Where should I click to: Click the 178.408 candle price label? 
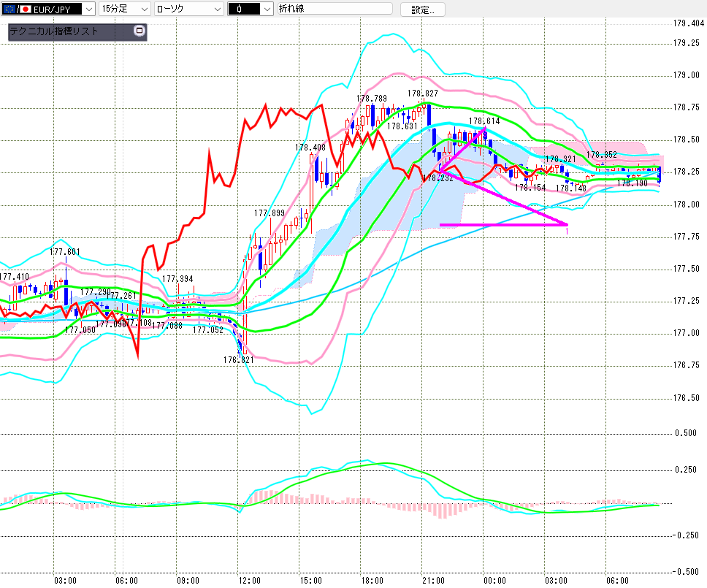click(310, 148)
